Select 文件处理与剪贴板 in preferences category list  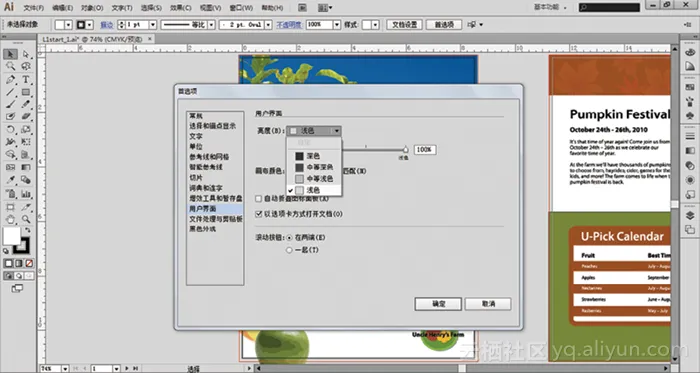216,219
